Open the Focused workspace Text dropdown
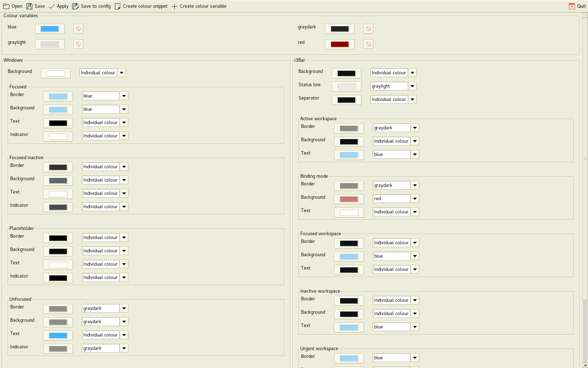The image size is (588, 368). pyautogui.click(x=415, y=270)
